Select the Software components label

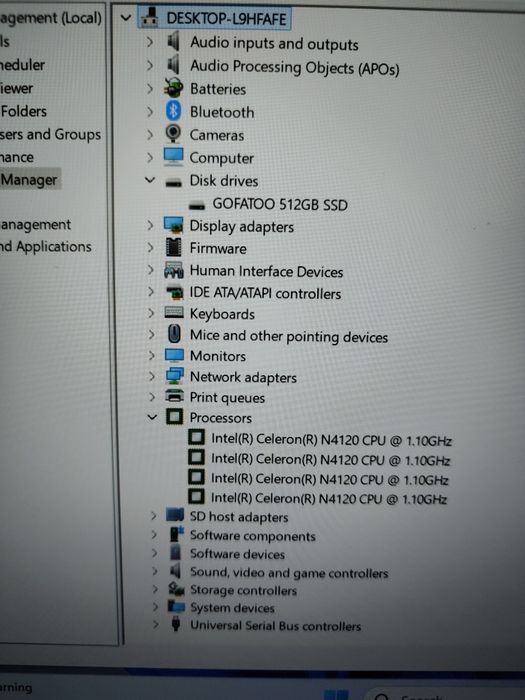[x=253, y=536]
